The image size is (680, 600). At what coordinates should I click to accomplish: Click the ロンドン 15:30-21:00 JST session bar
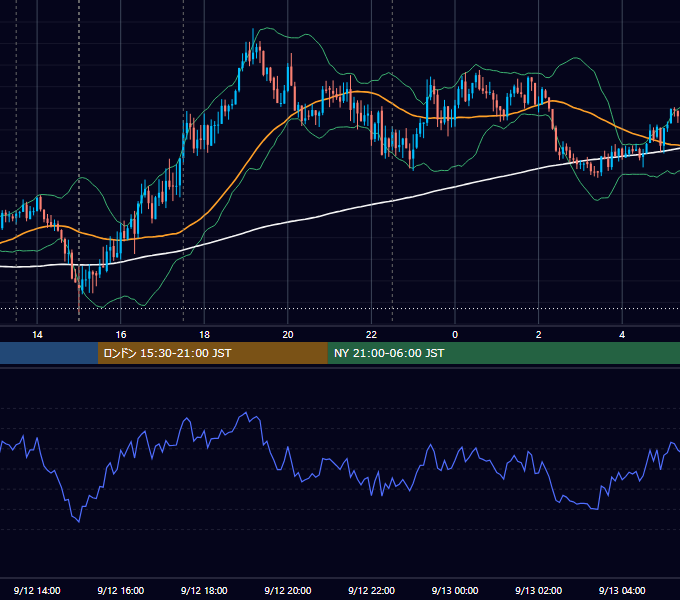click(x=212, y=353)
